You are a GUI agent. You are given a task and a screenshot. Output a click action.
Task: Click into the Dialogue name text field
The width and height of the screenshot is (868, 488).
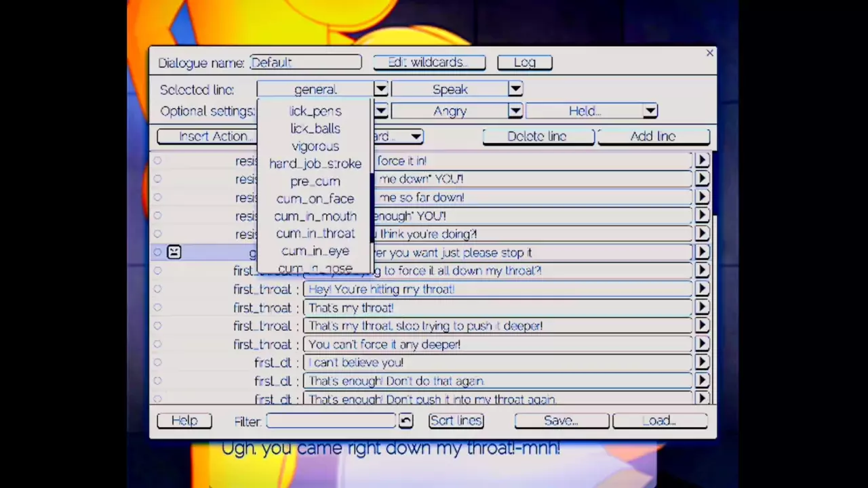click(305, 62)
